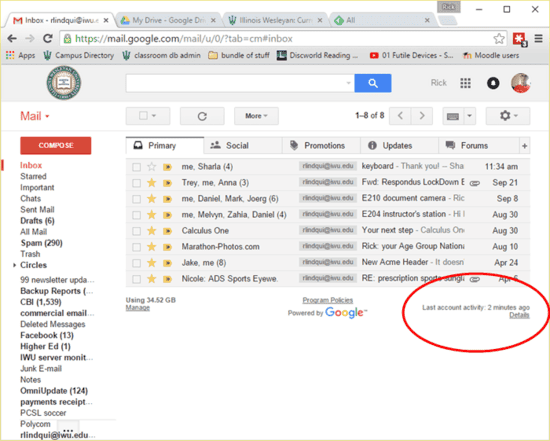Select the checkbox for Trey, me, Anna email
This screenshot has width=550, height=441.
136,183
